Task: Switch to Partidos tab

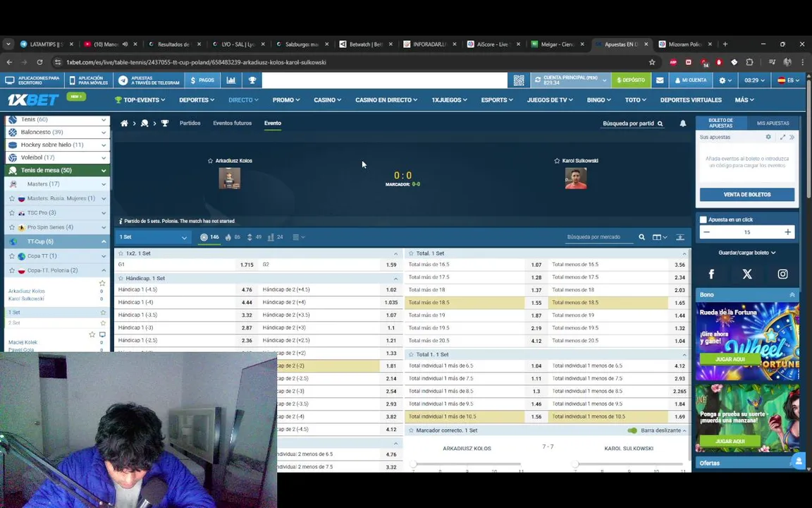Action: 190,123
